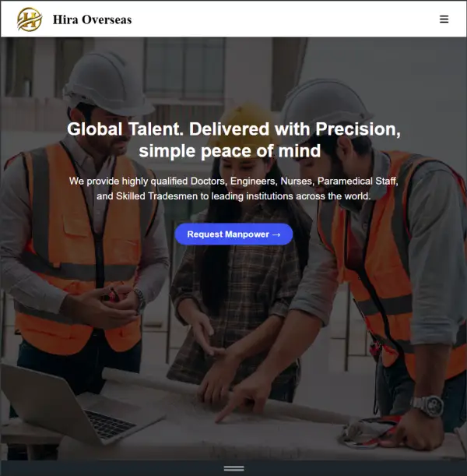The height and width of the screenshot is (476, 467).
Task: Click the double-line handle at bottom bar
Action: click(233, 468)
